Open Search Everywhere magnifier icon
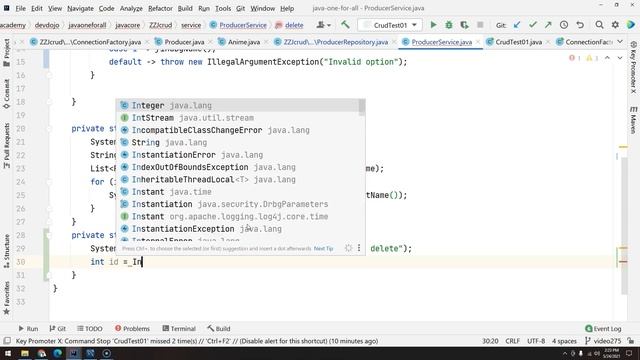 click(x=599, y=25)
